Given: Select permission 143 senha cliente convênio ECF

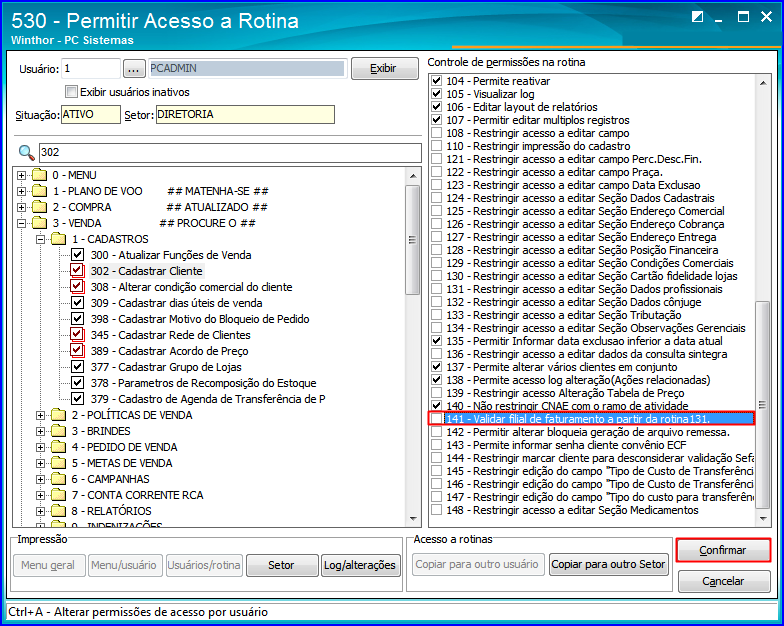Looking at the screenshot, I should click(566, 445).
